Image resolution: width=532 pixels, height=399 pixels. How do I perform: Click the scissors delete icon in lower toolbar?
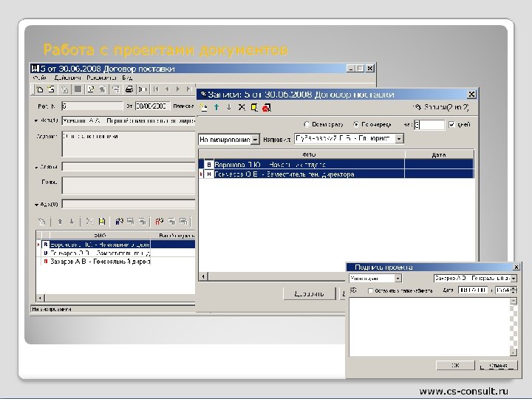(x=89, y=222)
